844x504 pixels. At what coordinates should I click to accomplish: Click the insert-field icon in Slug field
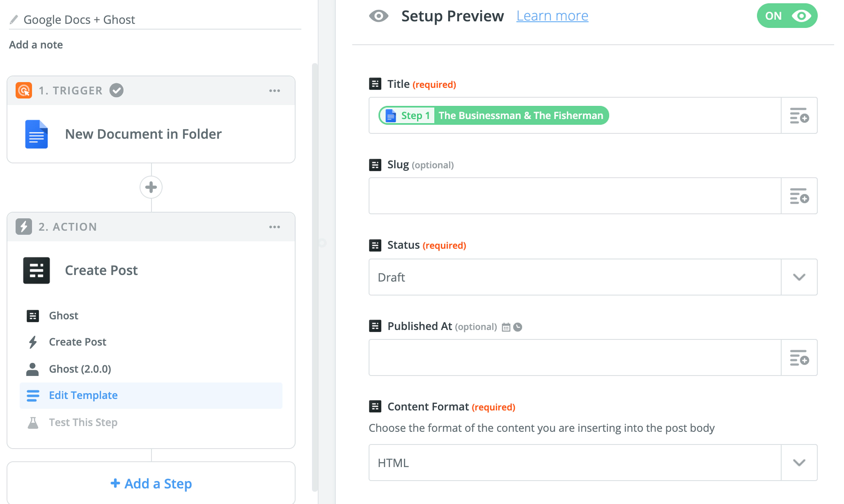[x=799, y=196]
